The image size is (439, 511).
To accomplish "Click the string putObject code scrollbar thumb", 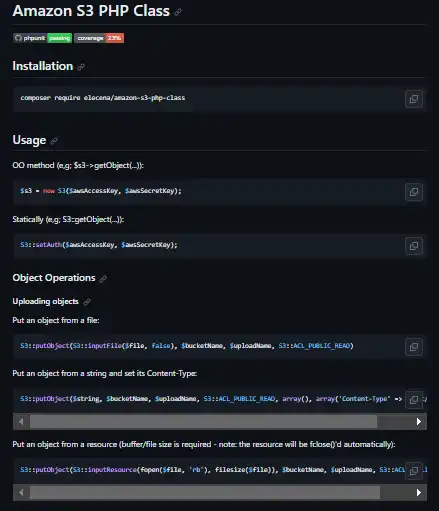I will click(x=203, y=422).
